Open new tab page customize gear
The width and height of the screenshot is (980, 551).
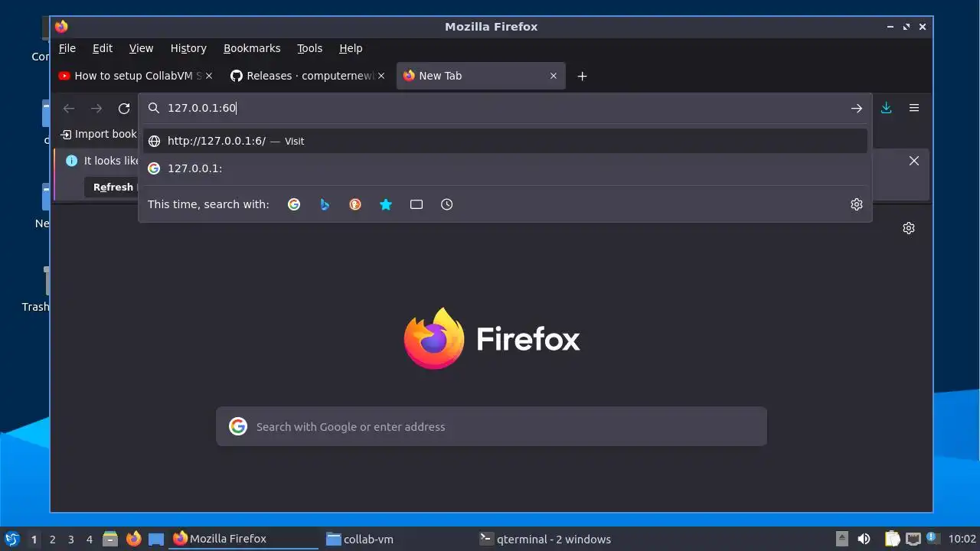(x=909, y=228)
